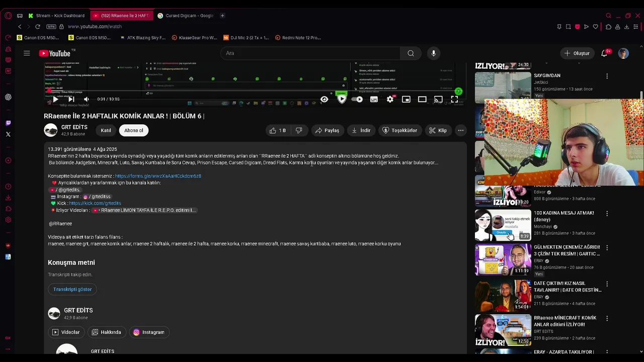The height and width of the screenshot is (362, 644).
Task: Open options for 100 KADINA MESAJ ATMAK video
Action: [607, 214]
